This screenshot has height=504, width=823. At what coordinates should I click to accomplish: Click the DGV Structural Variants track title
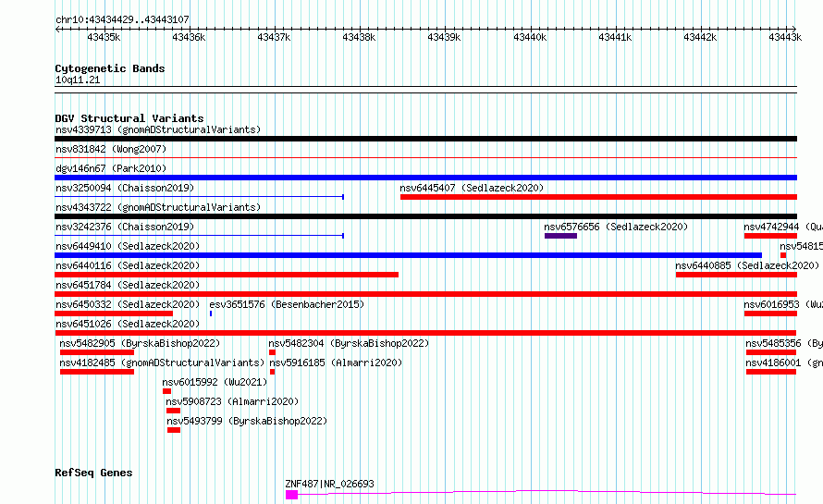click(x=129, y=118)
